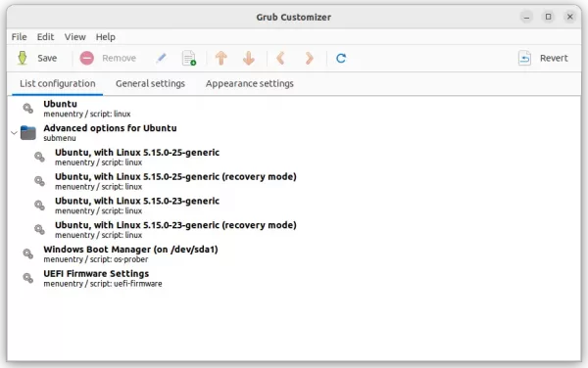588x368 pixels.
Task: Select the UEFI Firmware Settings entry
Action: [294, 278]
